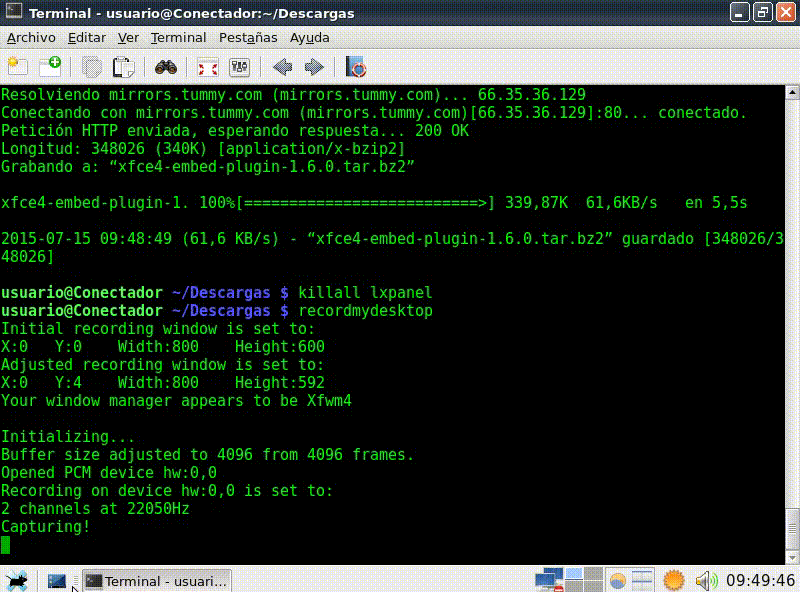Show the Ayuda menu

tap(309, 37)
